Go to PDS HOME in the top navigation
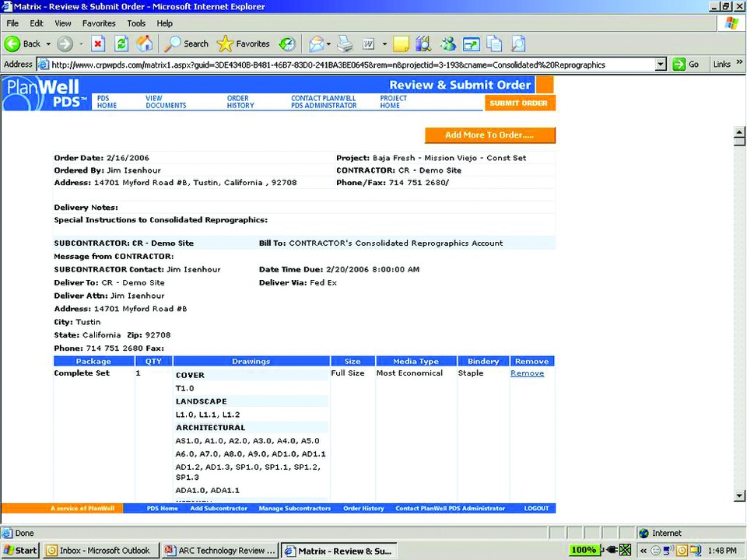 click(107, 102)
